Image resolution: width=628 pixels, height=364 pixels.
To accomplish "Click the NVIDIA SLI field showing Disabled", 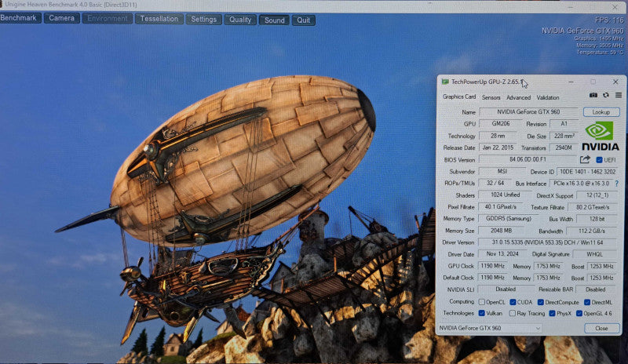I will (506, 289).
